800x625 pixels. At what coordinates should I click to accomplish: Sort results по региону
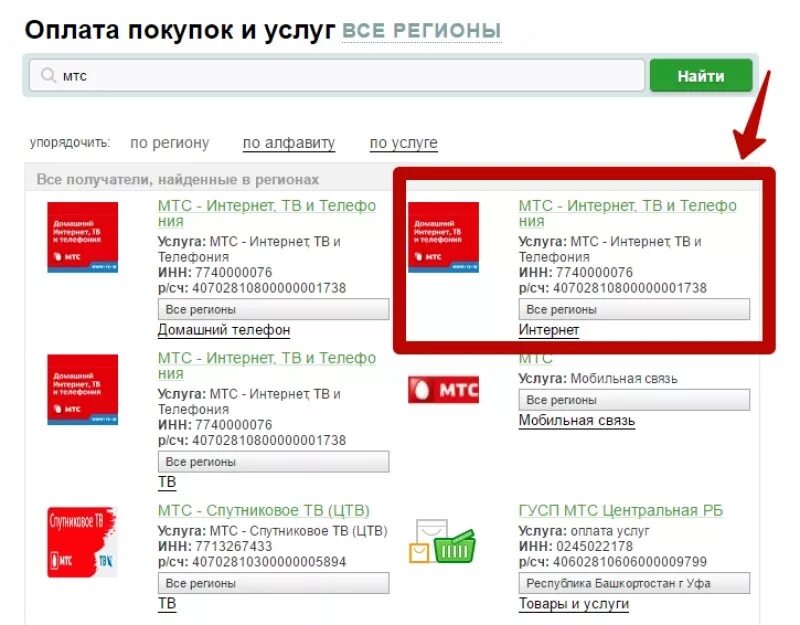click(169, 143)
